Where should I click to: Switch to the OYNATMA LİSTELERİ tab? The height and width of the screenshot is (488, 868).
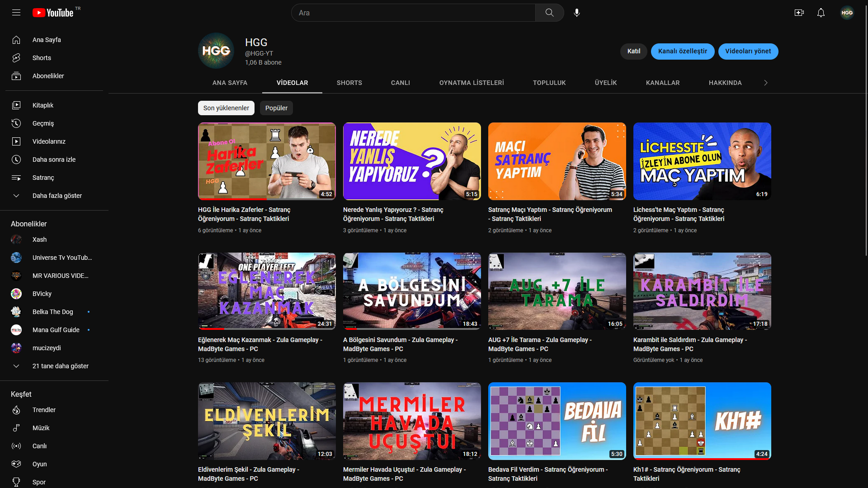pyautogui.click(x=472, y=83)
